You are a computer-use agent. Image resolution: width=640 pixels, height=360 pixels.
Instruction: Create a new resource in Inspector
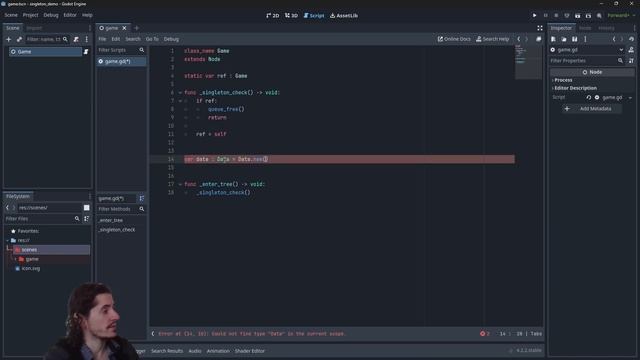click(x=553, y=39)
